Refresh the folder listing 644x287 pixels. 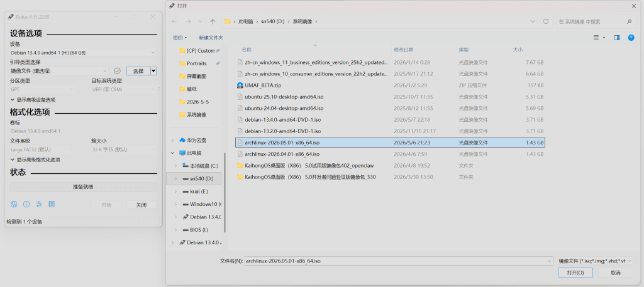click(546, 21)
